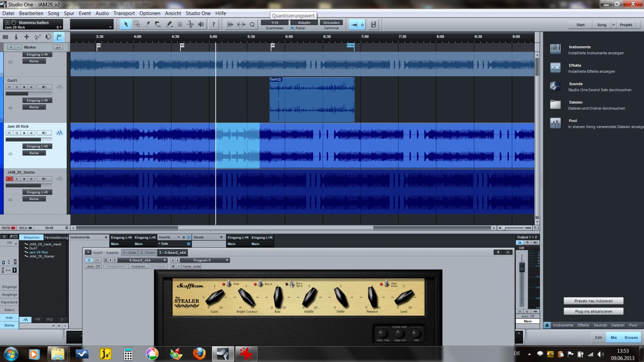Image resolution: width=644 pixels, height=362 pixels.
Task: Click the Projekt button
Action: click(626, 25)
